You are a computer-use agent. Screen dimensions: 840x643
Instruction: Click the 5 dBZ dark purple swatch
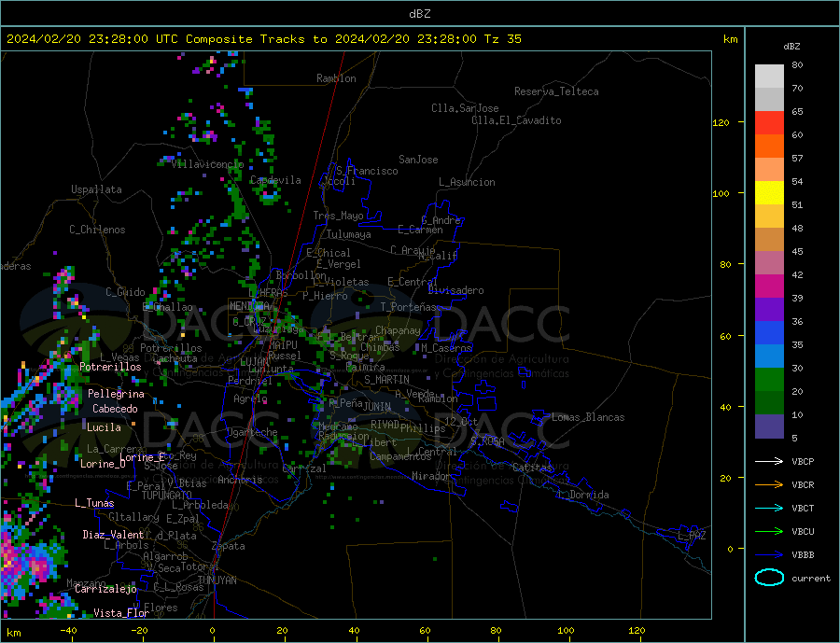point(769,426)
